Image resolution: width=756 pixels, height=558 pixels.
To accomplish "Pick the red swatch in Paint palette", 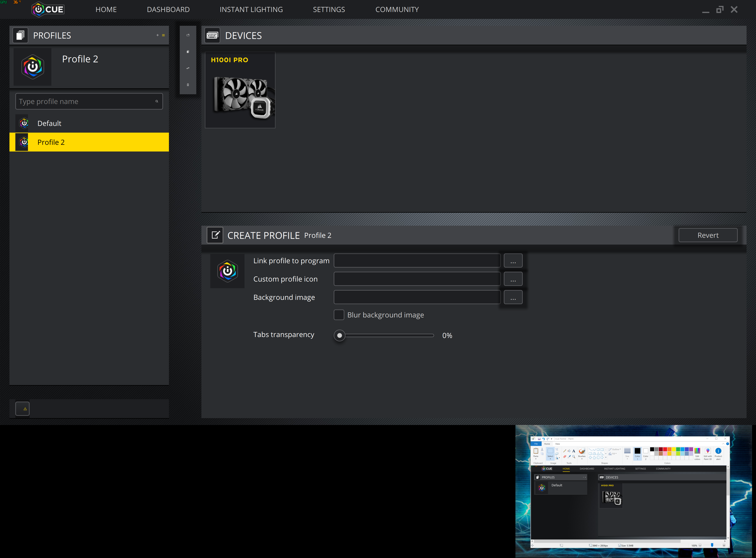I will tap(665, 449).
